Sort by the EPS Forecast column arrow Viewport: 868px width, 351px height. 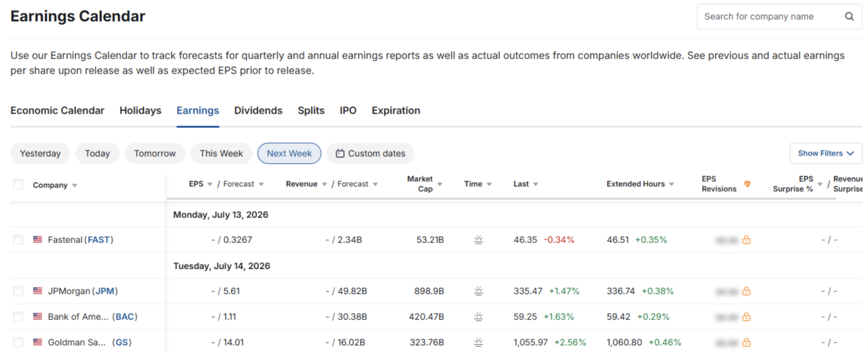[261, 184]
